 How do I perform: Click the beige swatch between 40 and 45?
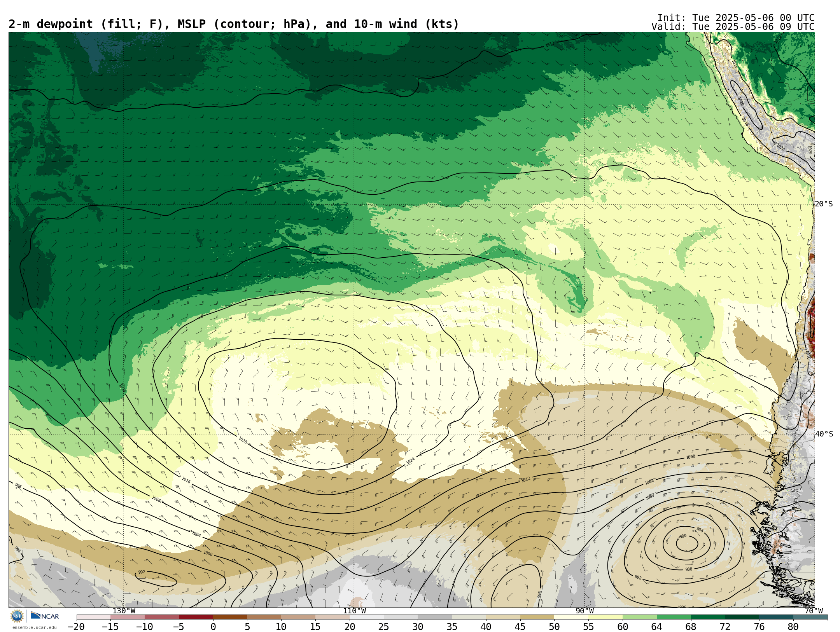[503, 617]
